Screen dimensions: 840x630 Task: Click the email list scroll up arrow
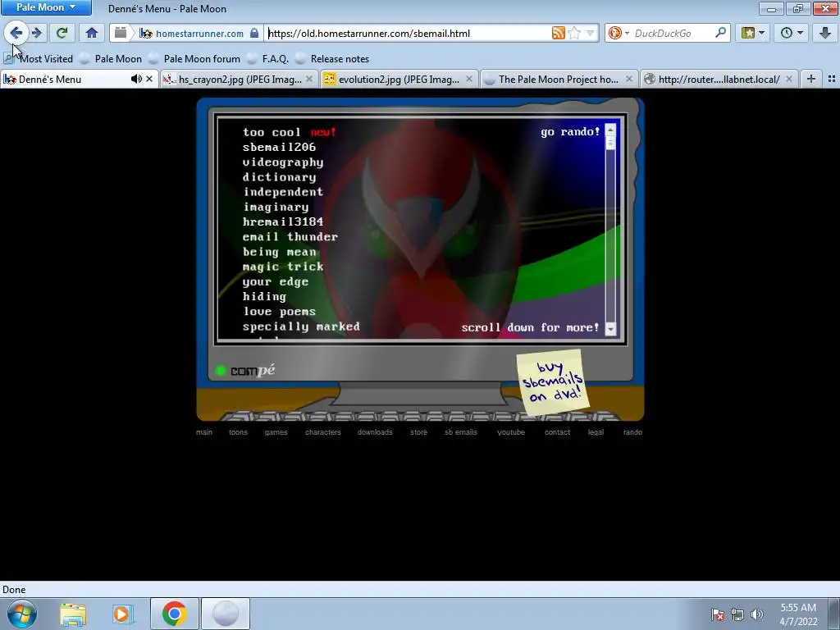pos(610,130)
